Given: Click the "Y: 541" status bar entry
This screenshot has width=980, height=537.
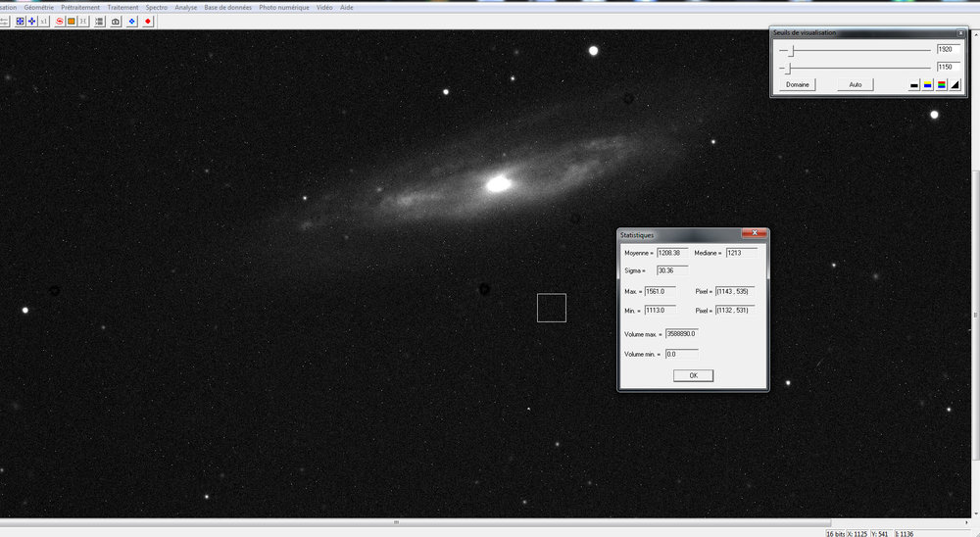Looking at the screenshot, I should coord(879,534).
